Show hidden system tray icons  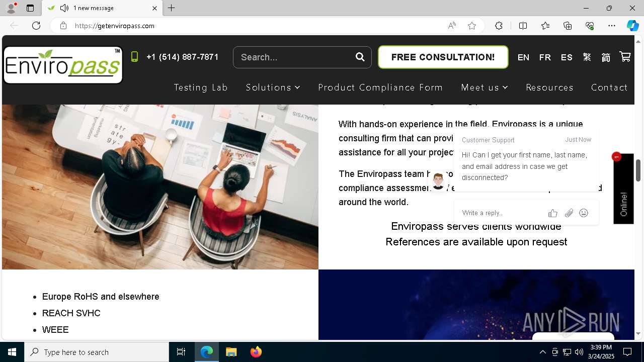click(x=542, y=352)
